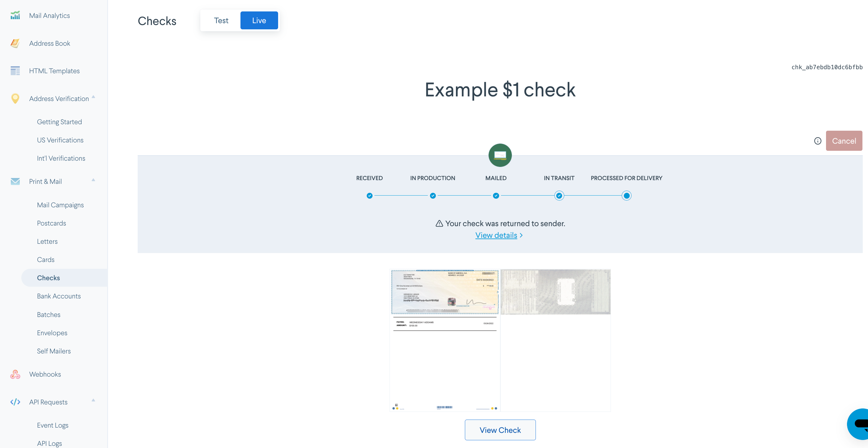The width and height of the screenshot is (868, 448).
Task: Open Event Logs
Action: click(x=52, y=425)
